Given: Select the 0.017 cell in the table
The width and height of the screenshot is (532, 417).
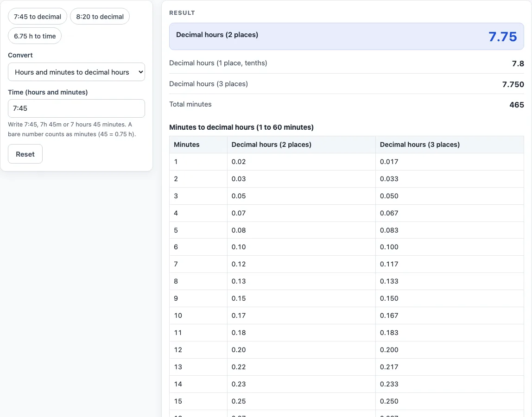Looking at the screenshot, I should (x=450, y=162).
